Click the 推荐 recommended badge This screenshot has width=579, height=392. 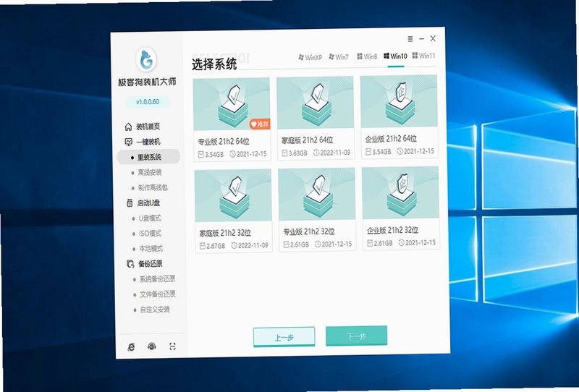click(x=260, y=124)
